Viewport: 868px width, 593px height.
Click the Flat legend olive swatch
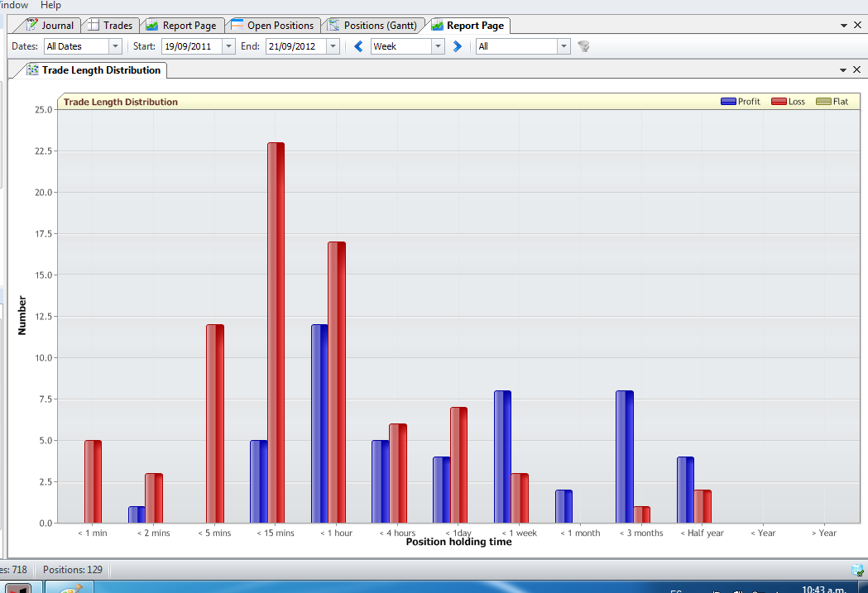823,101
